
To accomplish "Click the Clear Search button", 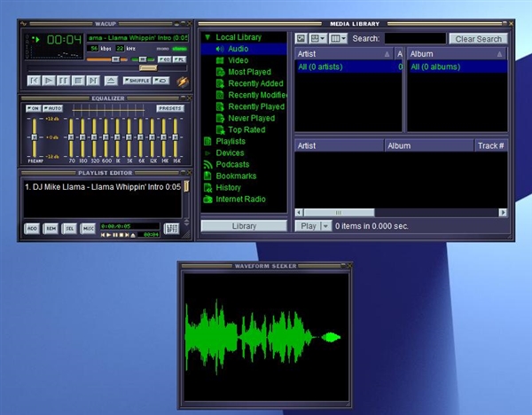I will click(479, 39).
